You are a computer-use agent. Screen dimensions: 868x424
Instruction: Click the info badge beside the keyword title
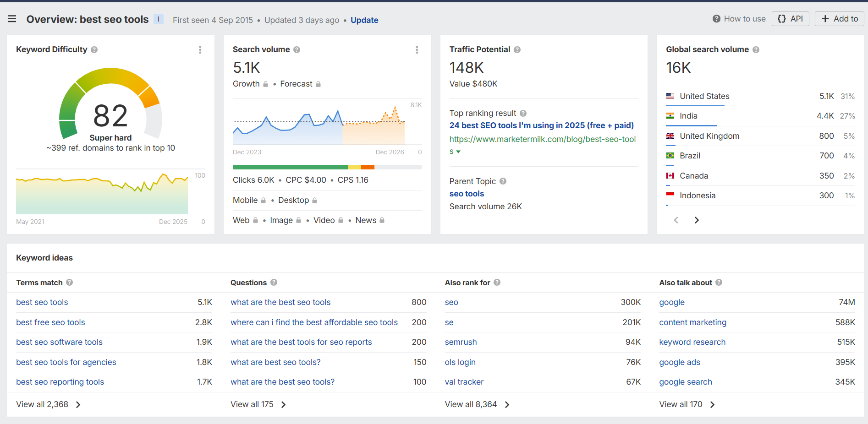159,19
